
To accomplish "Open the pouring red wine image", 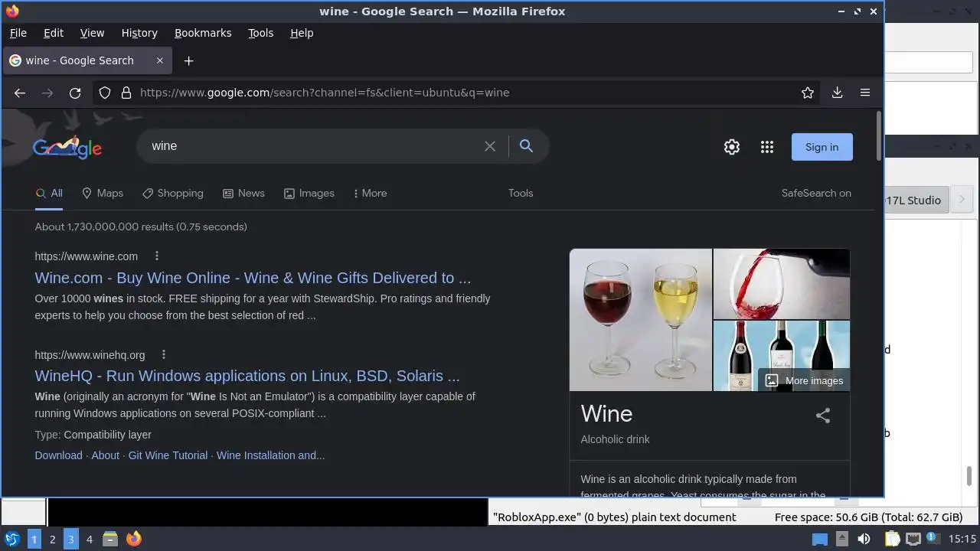I will (782, 283).
